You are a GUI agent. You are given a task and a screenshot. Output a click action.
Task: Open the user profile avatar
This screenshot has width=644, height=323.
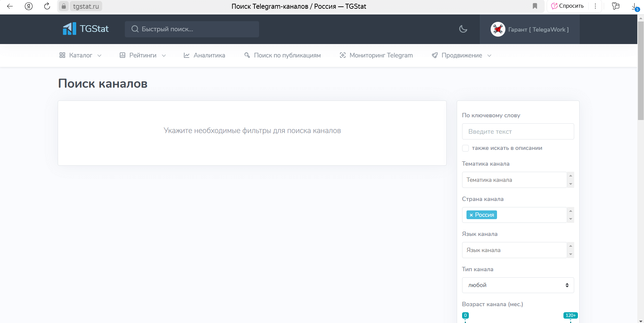tap(498, 29)
